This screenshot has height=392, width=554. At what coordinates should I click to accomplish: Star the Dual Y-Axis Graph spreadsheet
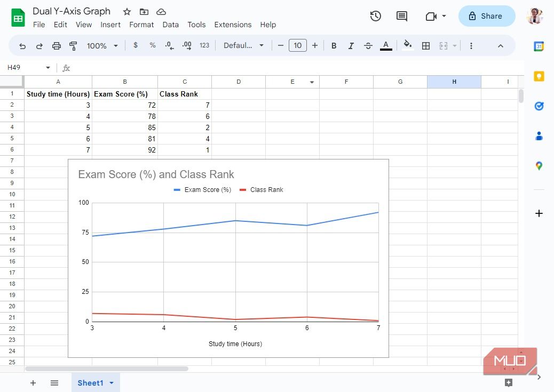126,11
